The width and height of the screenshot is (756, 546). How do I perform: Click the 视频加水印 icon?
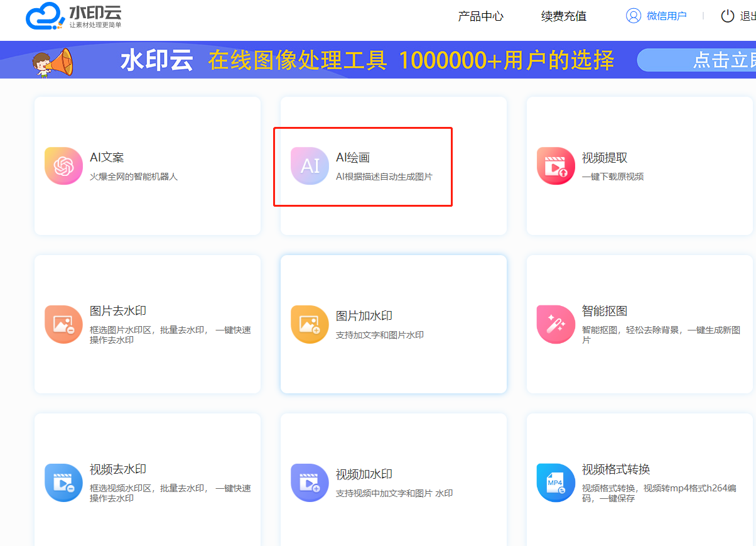(x=310, y=483)
